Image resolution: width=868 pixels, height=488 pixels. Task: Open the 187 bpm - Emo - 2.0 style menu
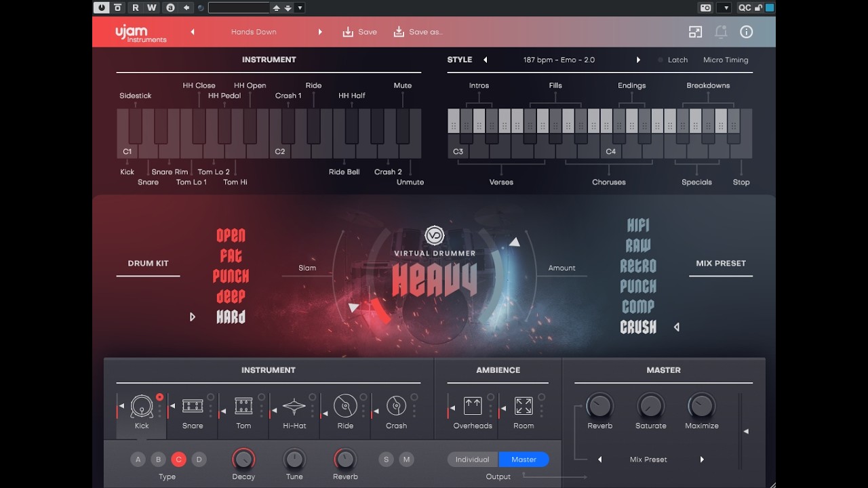point(559,60)
